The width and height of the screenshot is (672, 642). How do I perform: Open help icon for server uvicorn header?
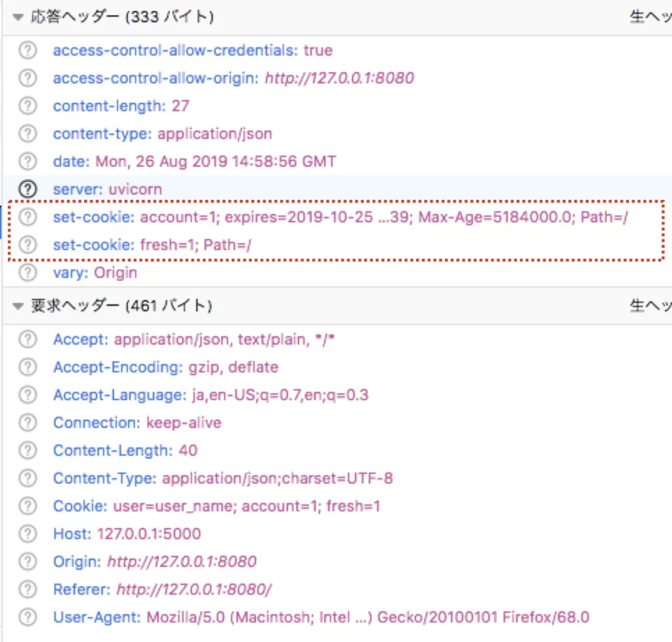pyautogui.click(x=28, y=189)
